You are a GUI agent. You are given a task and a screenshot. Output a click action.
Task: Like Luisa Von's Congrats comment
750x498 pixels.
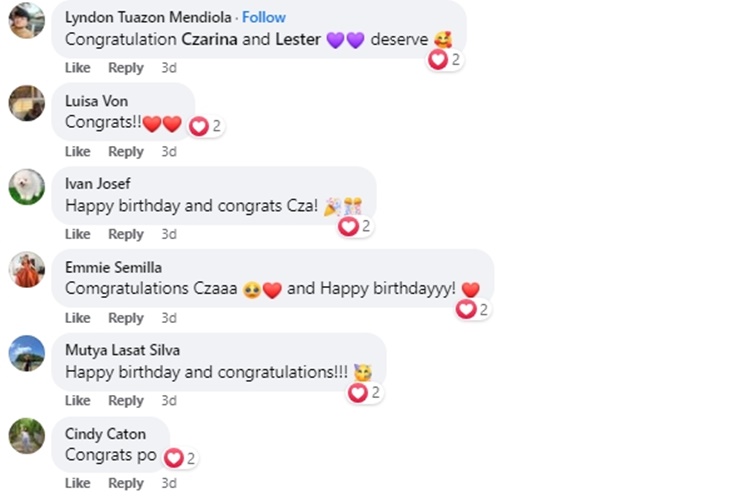point(77,152)
